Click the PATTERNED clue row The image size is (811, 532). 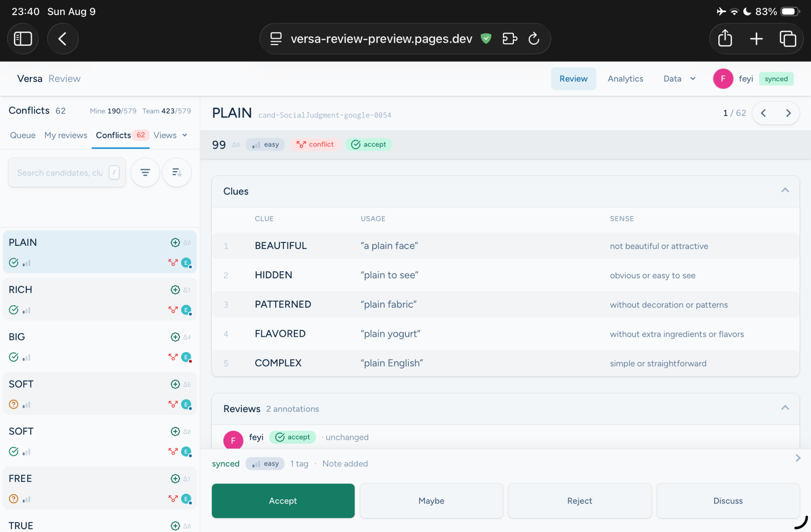point(506,304)
